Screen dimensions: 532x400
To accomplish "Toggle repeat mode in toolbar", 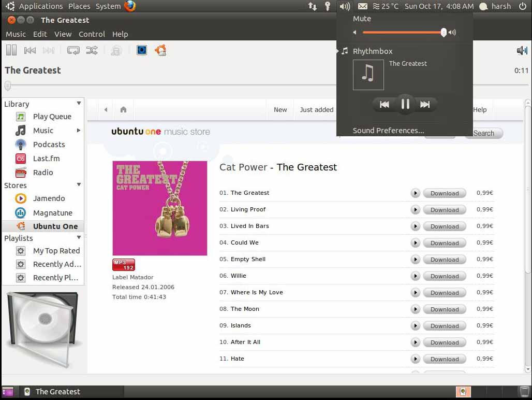I will coord(73,50).
